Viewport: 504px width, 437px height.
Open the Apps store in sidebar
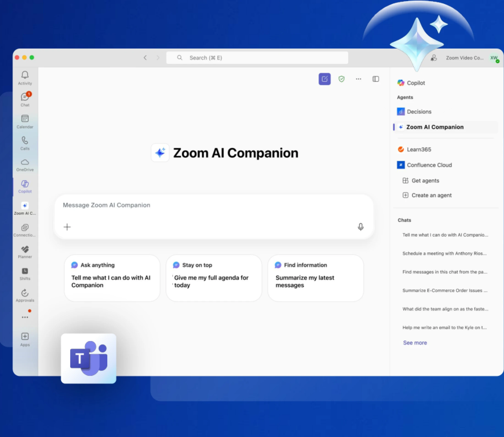point(25,340)
